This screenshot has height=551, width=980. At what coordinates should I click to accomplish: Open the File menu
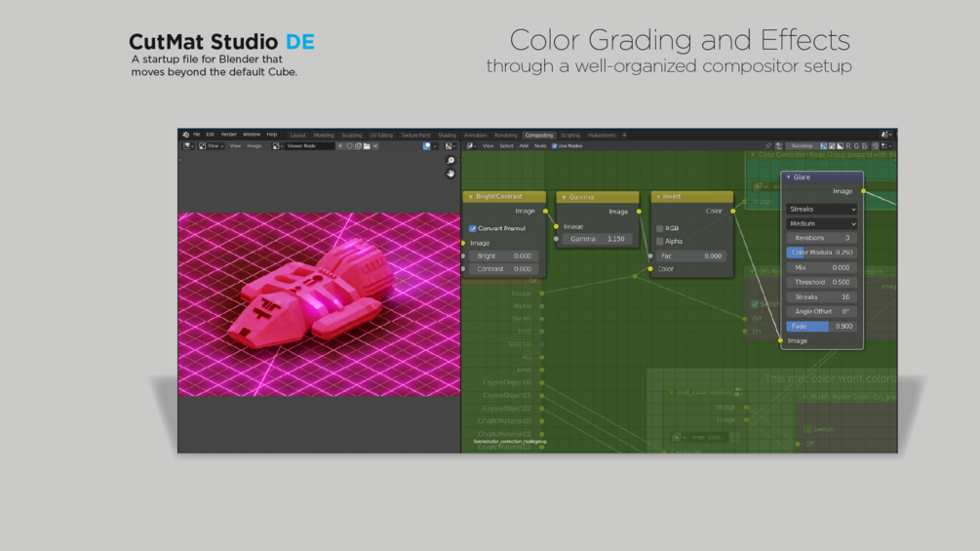(x=196, y=135)
